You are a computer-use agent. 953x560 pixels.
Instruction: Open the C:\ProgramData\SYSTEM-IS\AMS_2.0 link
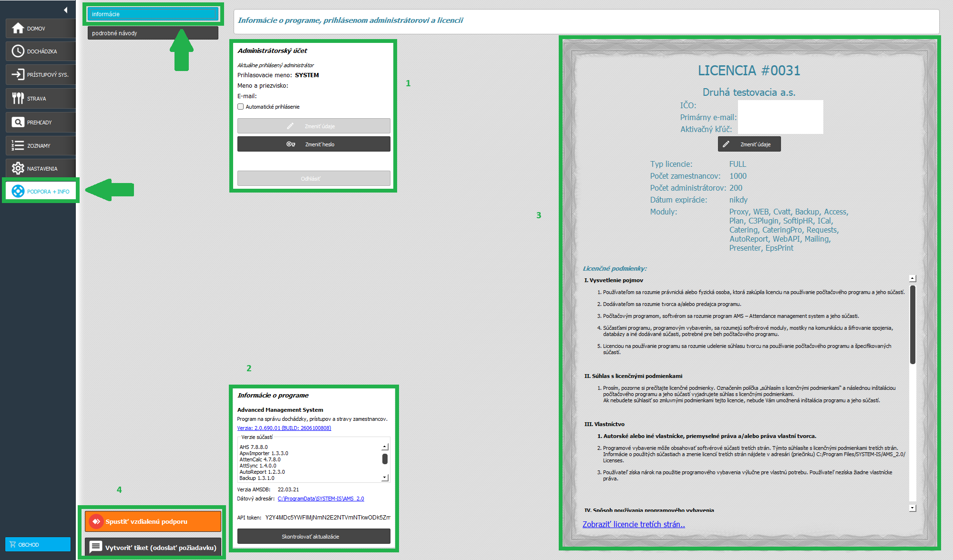pyautogui.click(x=321, y=499)
